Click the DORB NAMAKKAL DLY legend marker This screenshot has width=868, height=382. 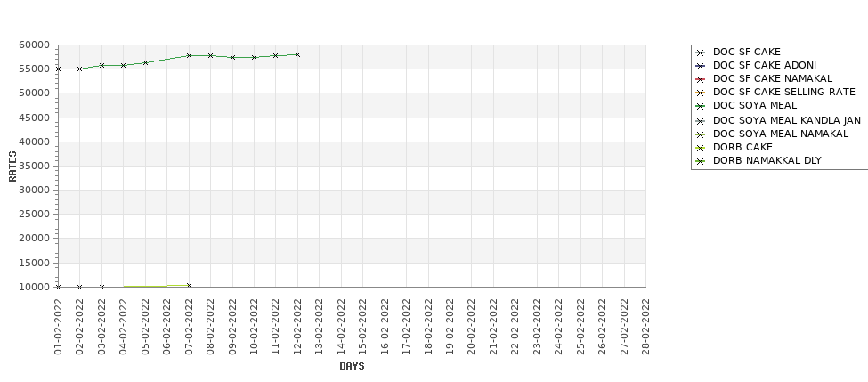[x=701, y=162]
